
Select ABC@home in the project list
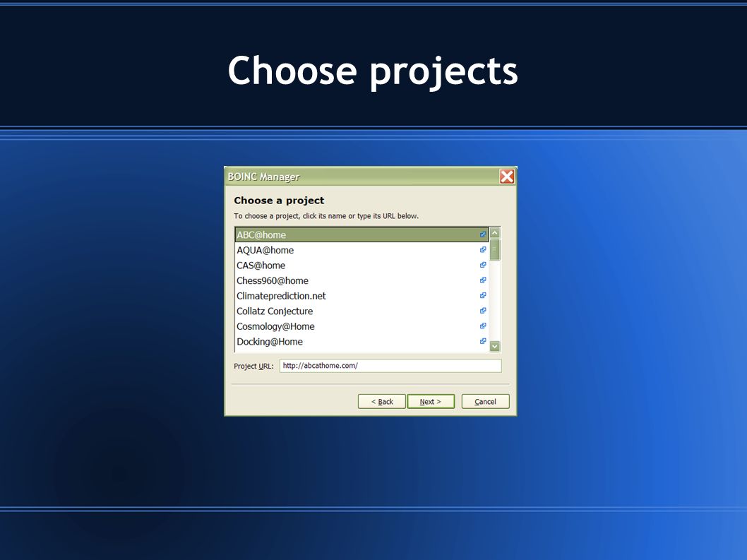(361, 234)
